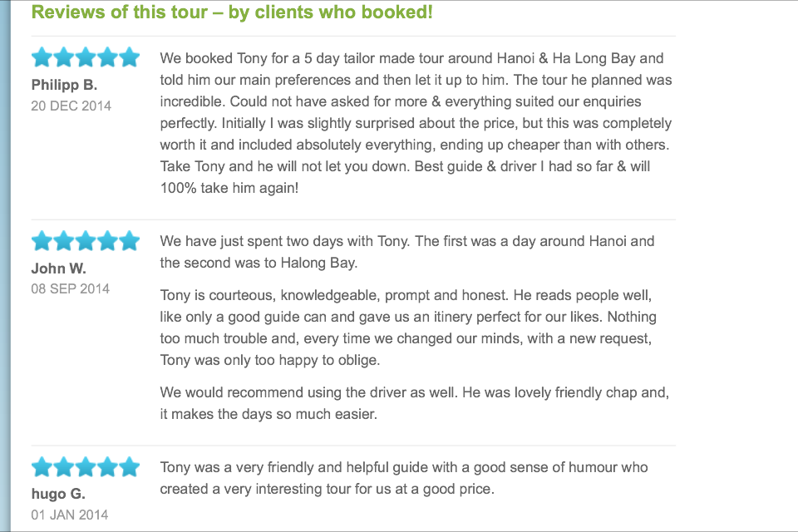Click the first star of John W.'s rating

(x=42, y=241)
